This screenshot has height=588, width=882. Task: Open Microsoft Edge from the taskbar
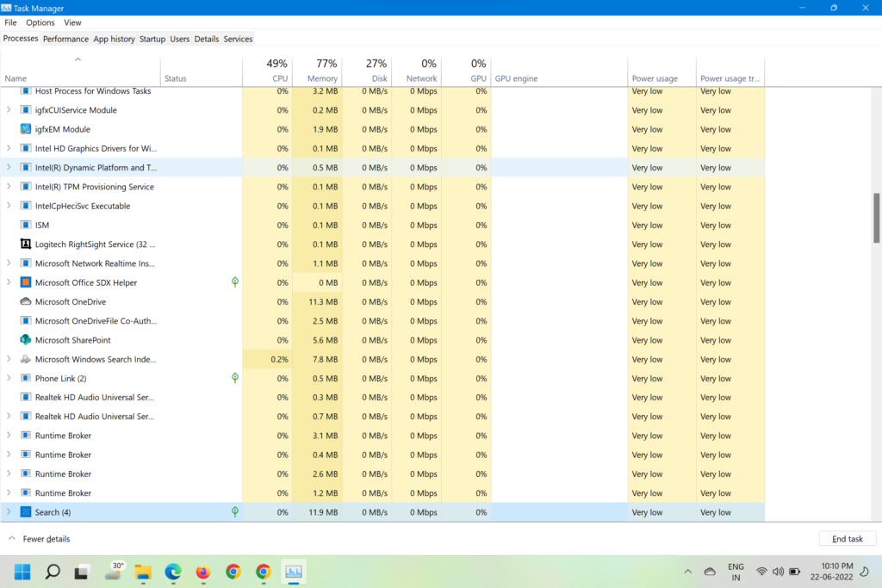click(x=173, y=572)
